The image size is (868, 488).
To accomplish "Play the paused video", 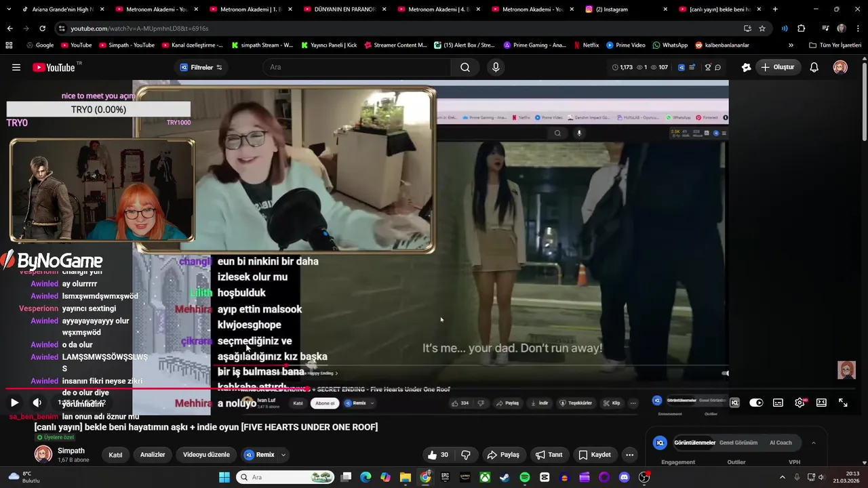I will tap(14, 403).
